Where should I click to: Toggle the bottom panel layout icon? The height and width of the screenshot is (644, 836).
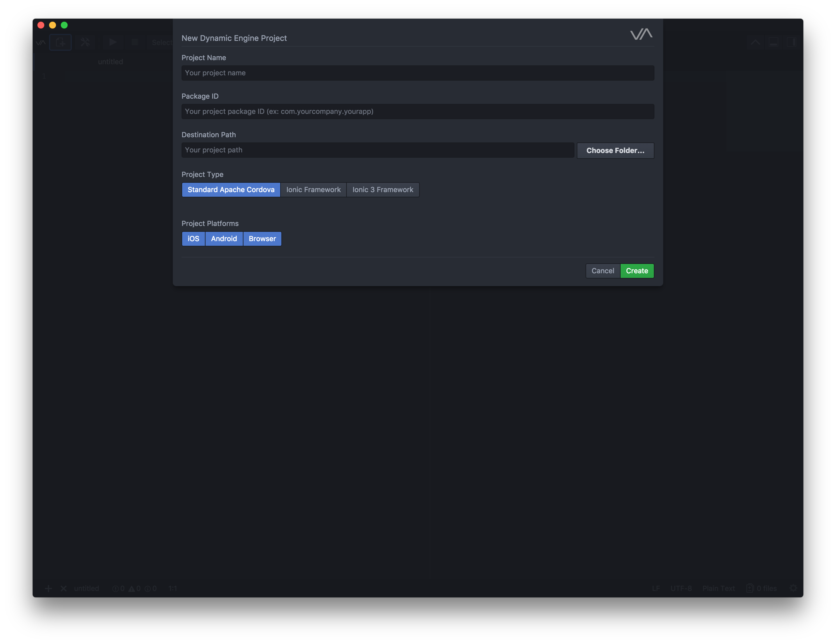773,42
